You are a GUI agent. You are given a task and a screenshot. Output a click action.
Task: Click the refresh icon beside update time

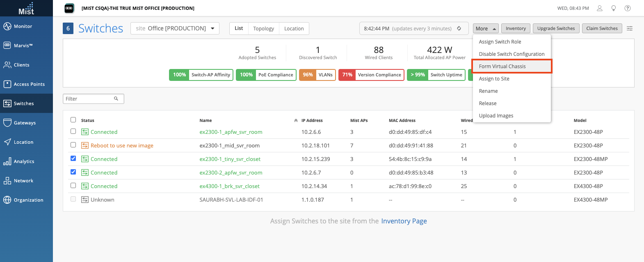pos(459,28)
